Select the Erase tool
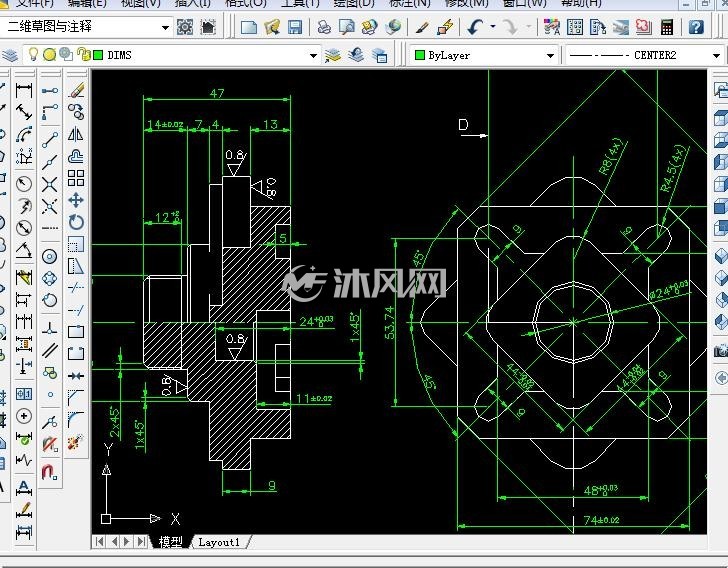 [x=76, y=90]
